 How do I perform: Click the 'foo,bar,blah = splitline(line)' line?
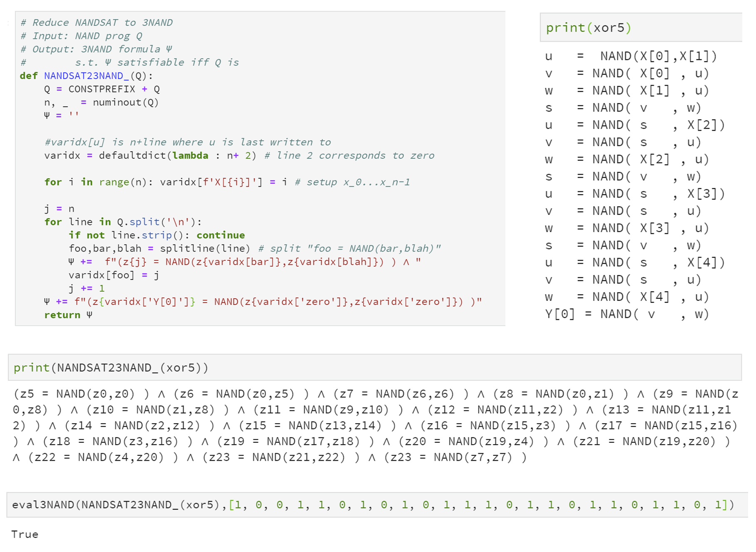point(254,249)
